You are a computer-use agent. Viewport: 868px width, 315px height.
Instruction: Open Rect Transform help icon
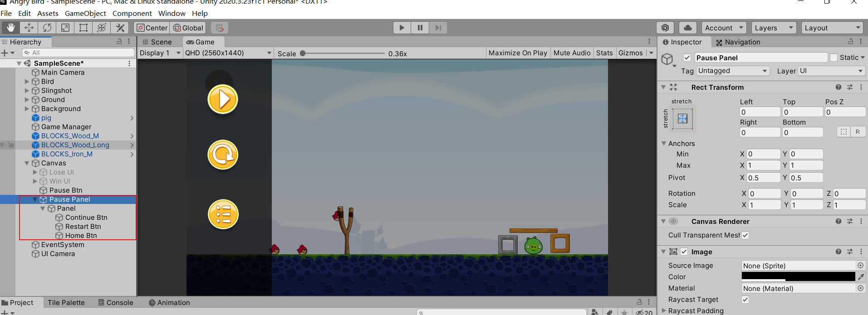click(x=839, y=87)
